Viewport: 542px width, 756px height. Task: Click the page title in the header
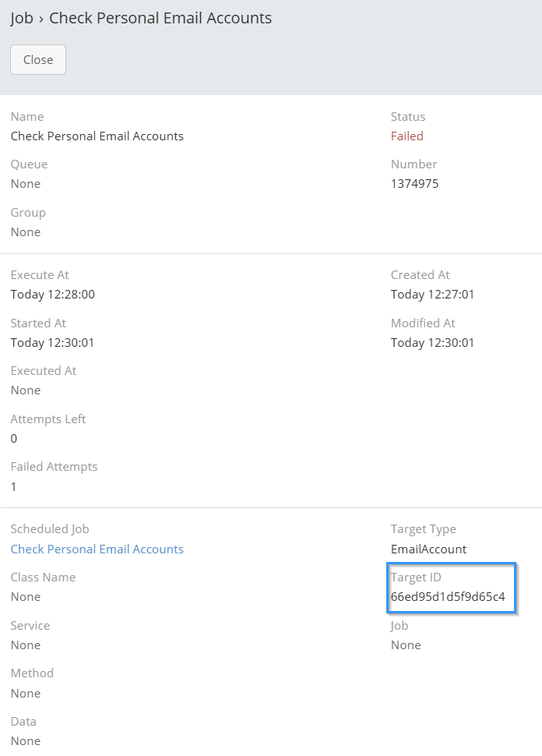160,18
